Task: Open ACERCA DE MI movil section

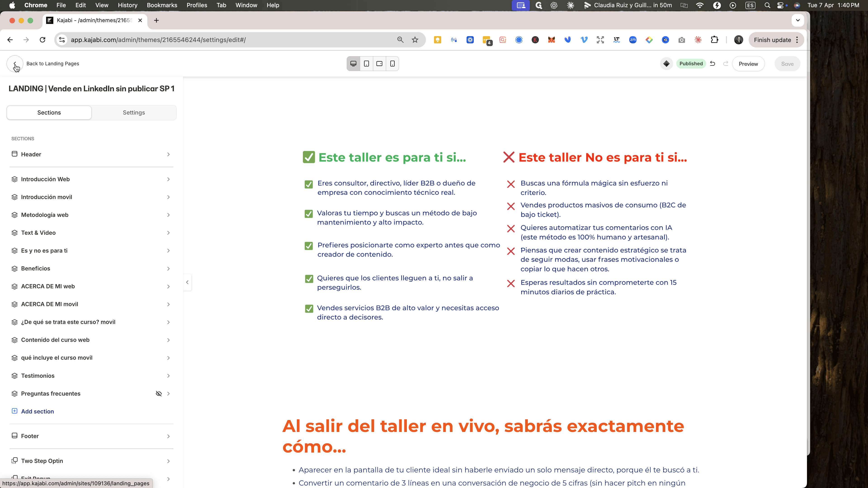Action: 91,304
